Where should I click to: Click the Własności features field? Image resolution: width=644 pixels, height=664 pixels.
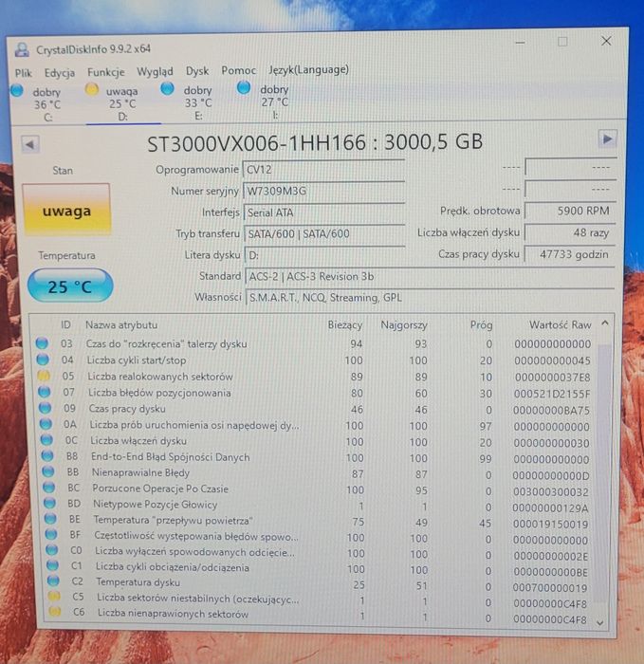[x=431, y=298]
